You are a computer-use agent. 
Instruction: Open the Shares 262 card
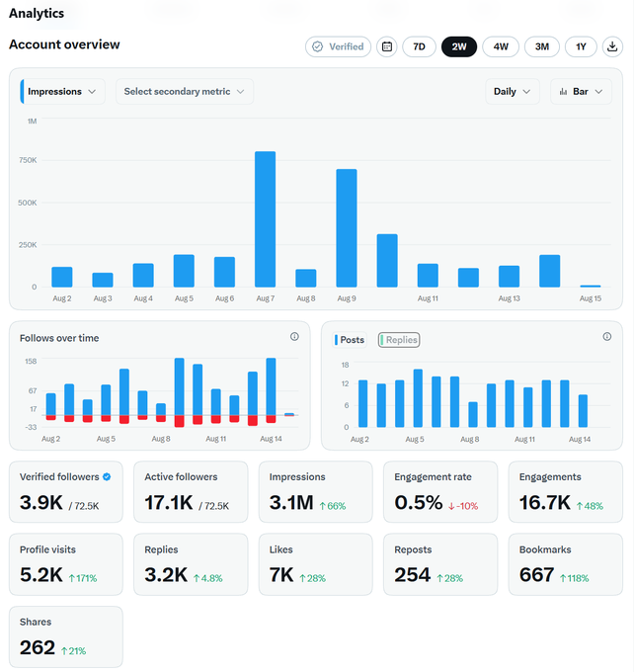pyautogui.click(x=66, y=636)
